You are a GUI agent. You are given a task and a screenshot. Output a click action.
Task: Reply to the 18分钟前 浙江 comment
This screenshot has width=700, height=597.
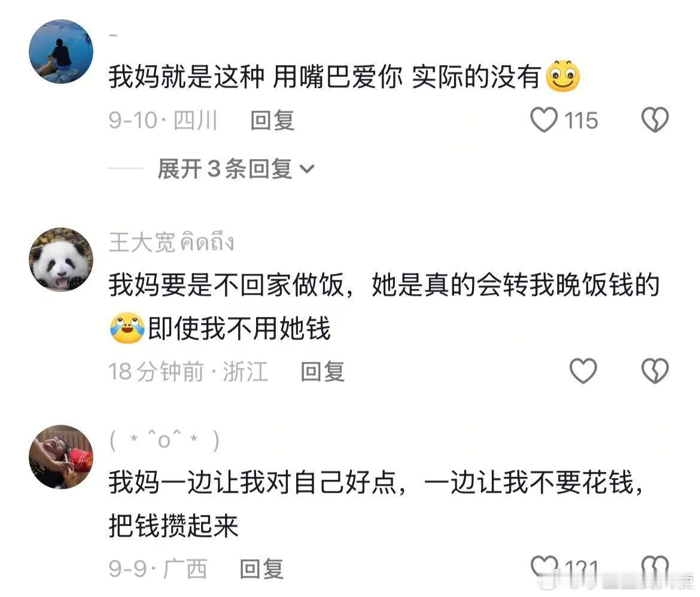pyautogui.click(x=322, y=371)
